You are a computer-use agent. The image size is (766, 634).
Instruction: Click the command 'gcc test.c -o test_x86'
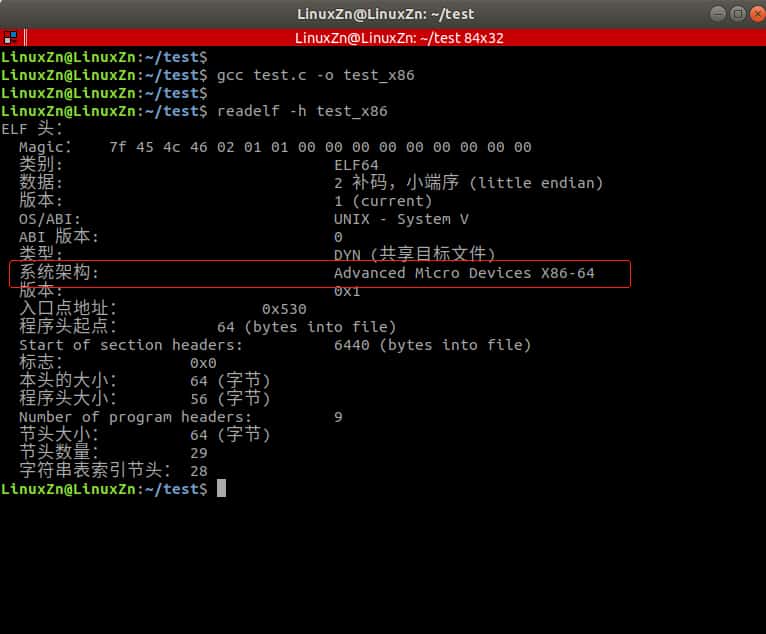316,75
